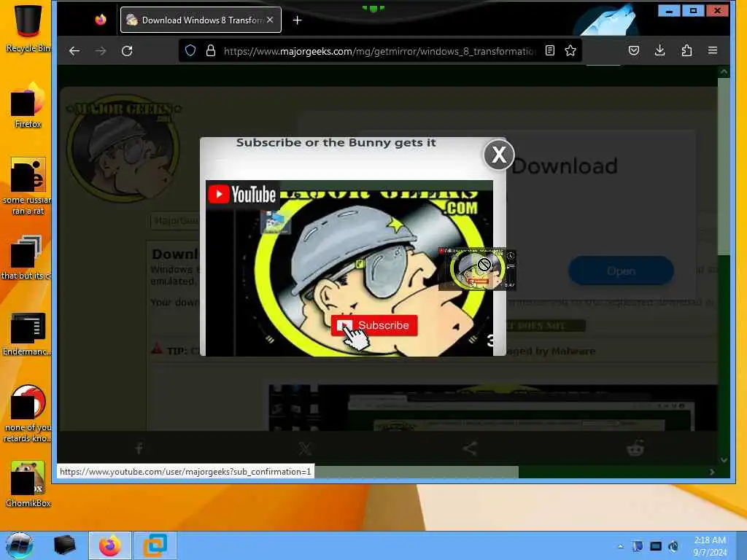Image resolution: width=747 pixels, height=560 pixels.
Task: Click the volume tray icon
Action: tap(673, 546)
